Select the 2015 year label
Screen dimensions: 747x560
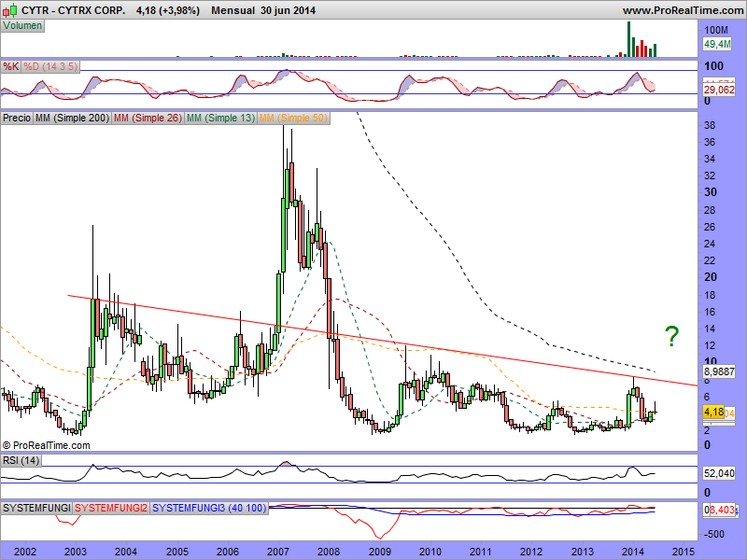pyautogui.click(x=684, y=552)
